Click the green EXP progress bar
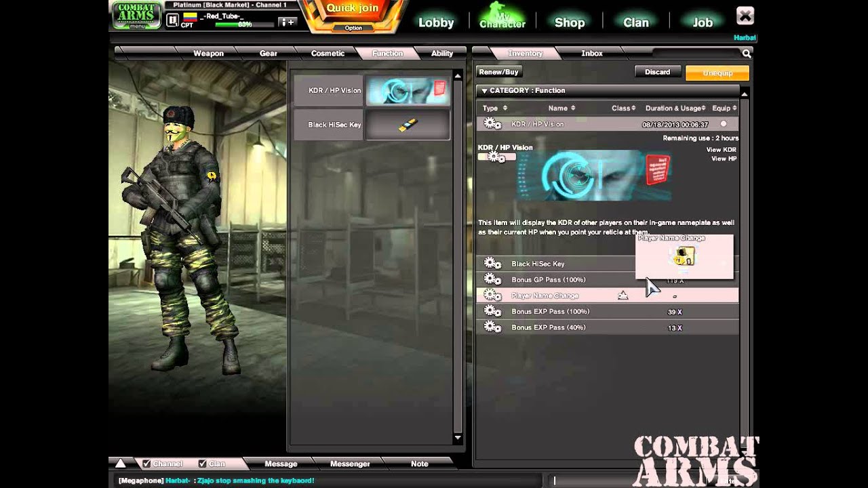 244,24
